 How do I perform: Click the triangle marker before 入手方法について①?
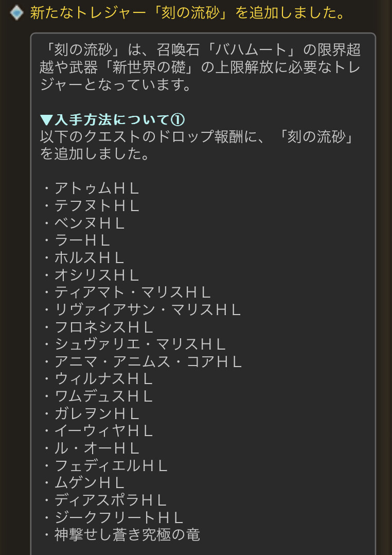point(46,120)
